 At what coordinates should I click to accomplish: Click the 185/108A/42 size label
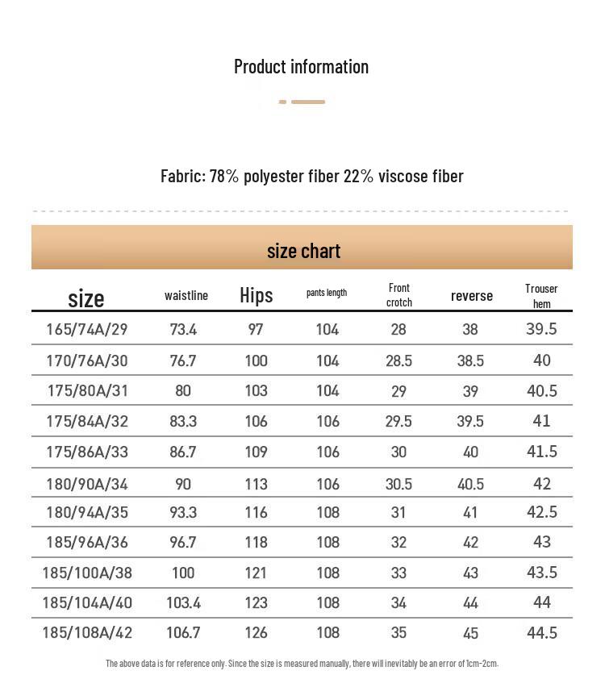86,632
